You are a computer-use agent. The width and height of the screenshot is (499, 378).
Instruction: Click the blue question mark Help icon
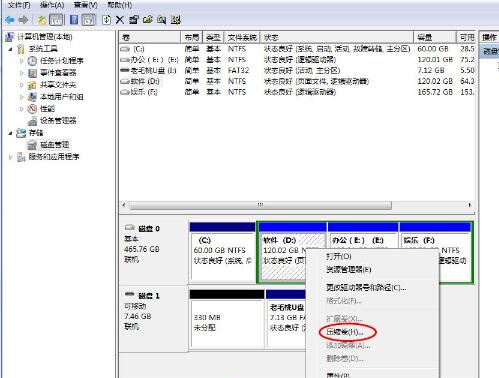74,20
